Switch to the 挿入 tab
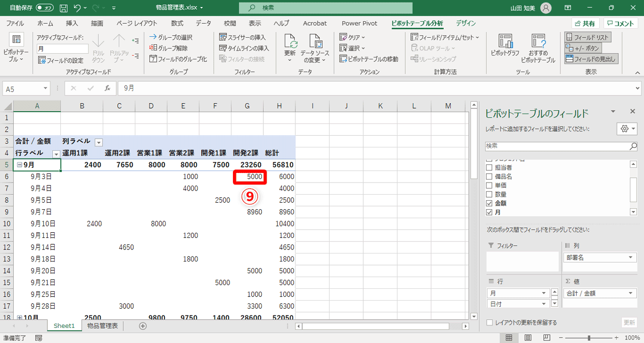 point(72,23)
